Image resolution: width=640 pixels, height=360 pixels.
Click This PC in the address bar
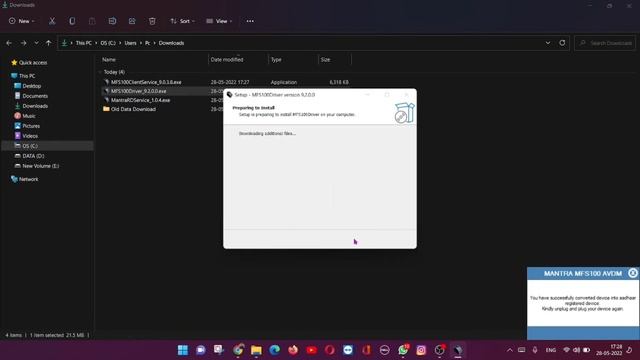84,43
